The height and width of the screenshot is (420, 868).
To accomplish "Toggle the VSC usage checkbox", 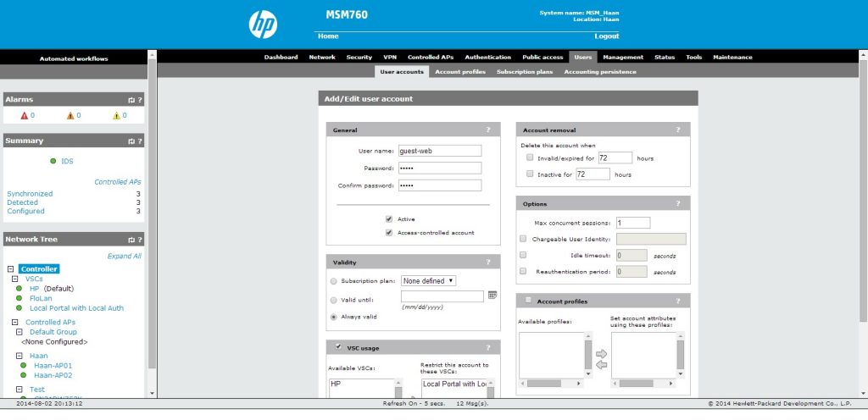I will [338, 347].
